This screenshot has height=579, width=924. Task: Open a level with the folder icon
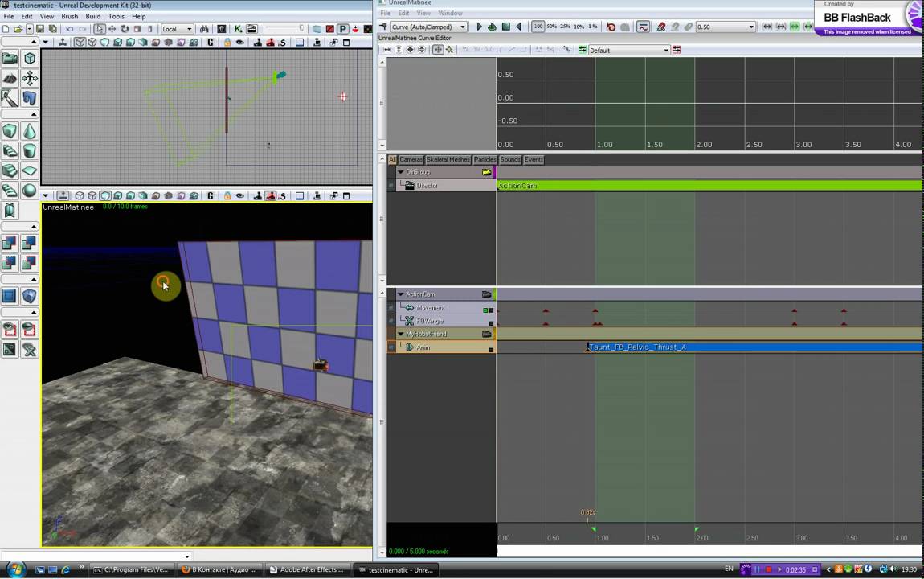(x=18, y=28)
